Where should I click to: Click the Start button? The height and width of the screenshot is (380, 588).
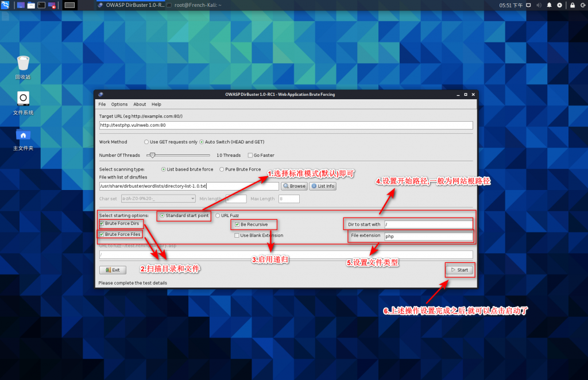459,270
